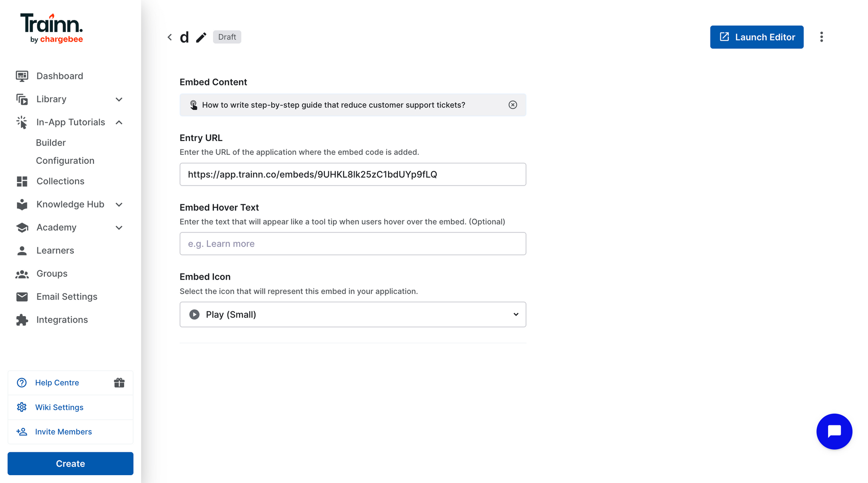The width and height of the screenshot is (868, 483).
Task: Click the Help Centre question mark icon
Action: (x=22, y=382)
